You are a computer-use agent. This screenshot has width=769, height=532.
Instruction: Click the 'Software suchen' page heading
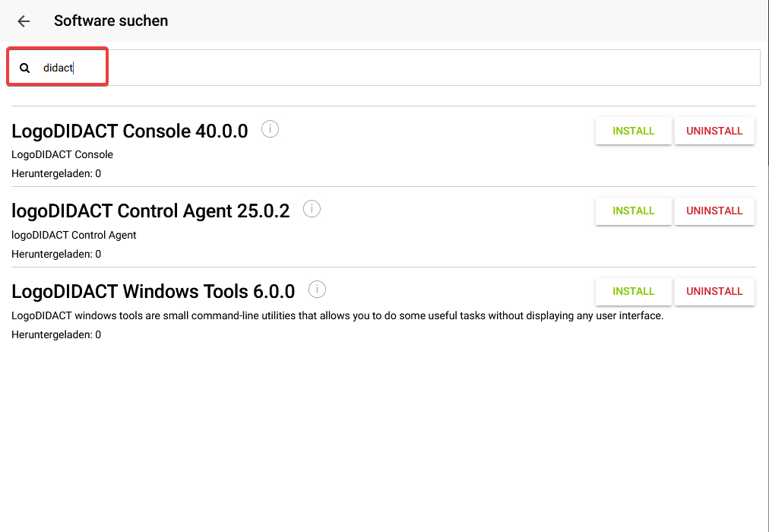coord(111,21)
